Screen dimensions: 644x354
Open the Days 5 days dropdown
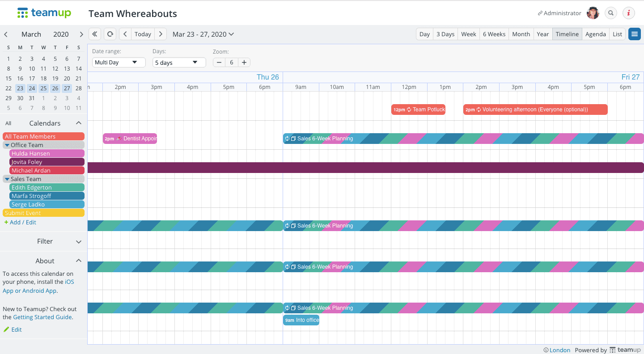point(179,63)
